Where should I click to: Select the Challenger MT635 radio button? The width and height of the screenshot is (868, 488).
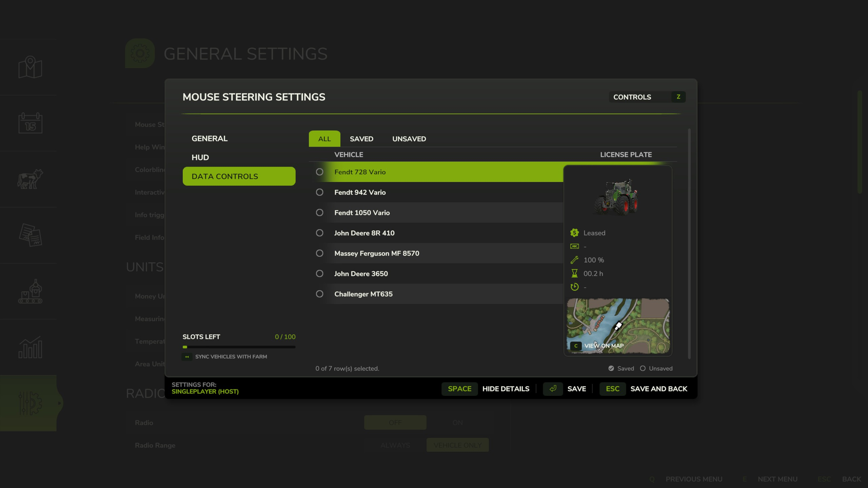tap(319, 294)
